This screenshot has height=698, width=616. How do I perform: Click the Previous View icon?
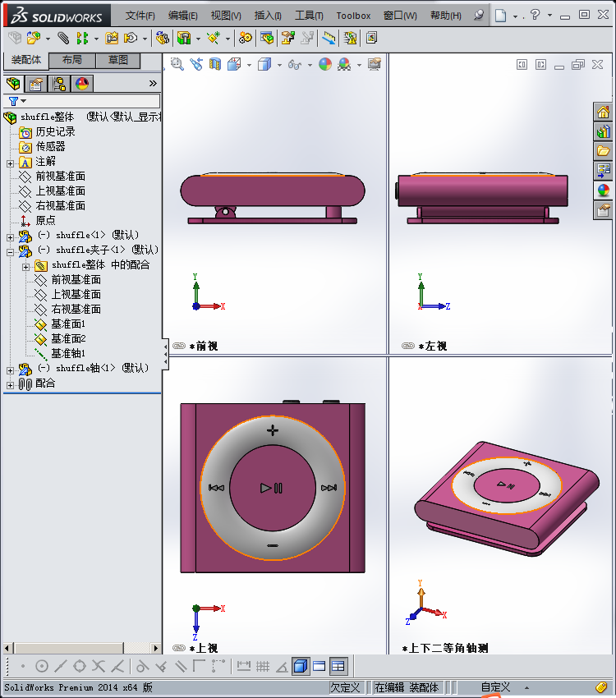tap(196, 65)
